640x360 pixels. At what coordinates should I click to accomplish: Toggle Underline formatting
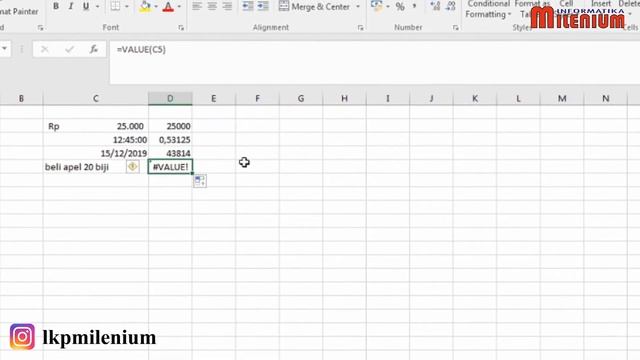[86, 6]
